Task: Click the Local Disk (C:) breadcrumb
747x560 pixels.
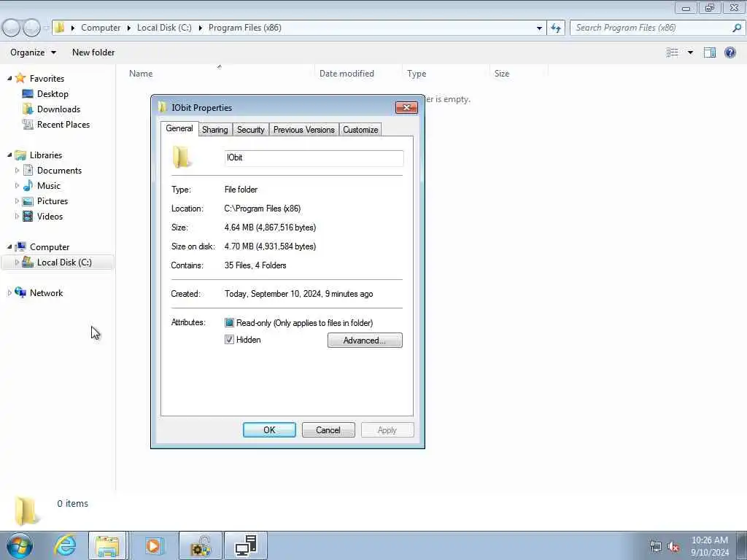Action: point(164,28)
